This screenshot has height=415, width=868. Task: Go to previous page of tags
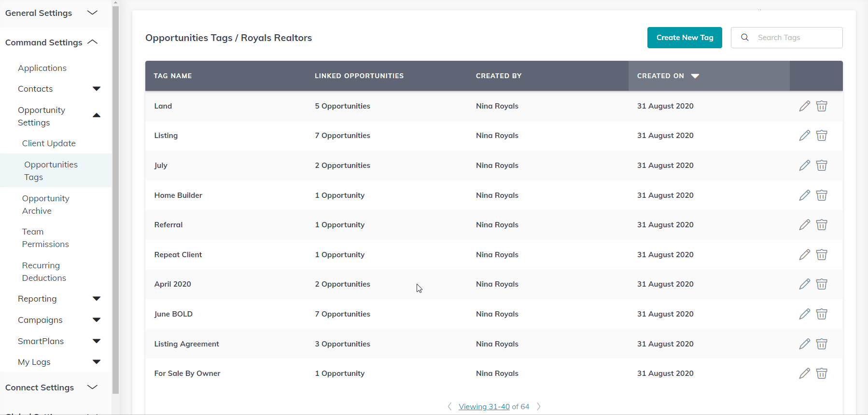tap(449, 407)
